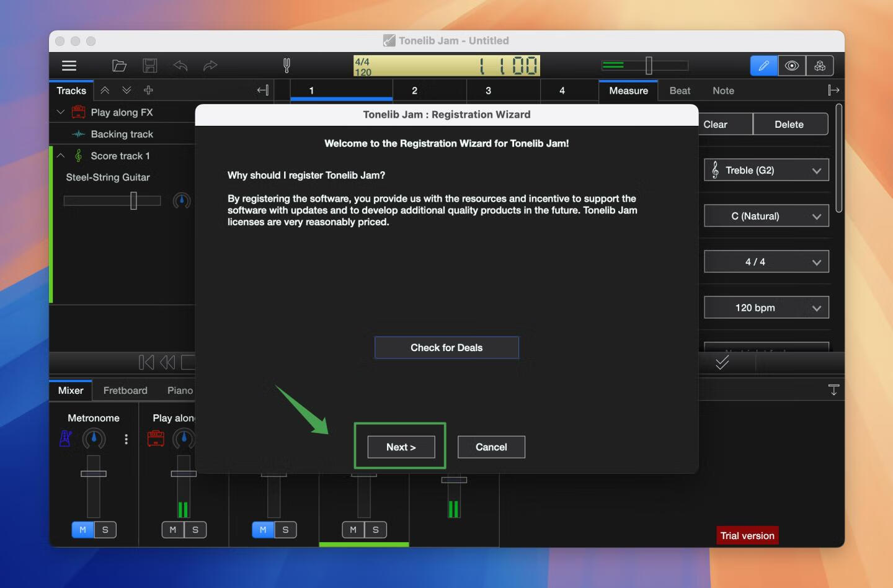Screen dimensions: 893x588
Task: Open the 4 / 4 time signature dropdown
Action: (766, 262)
